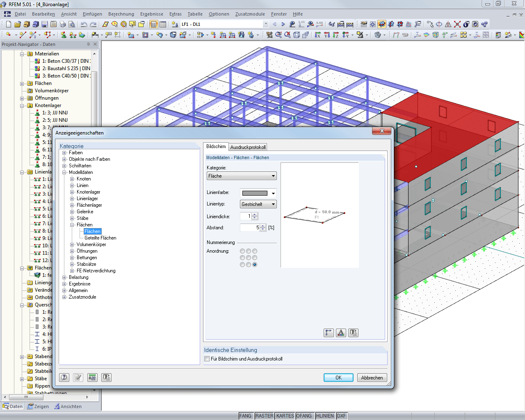Toggle RASTER in status bar
525x420 pixels.
tap(264, 416)
